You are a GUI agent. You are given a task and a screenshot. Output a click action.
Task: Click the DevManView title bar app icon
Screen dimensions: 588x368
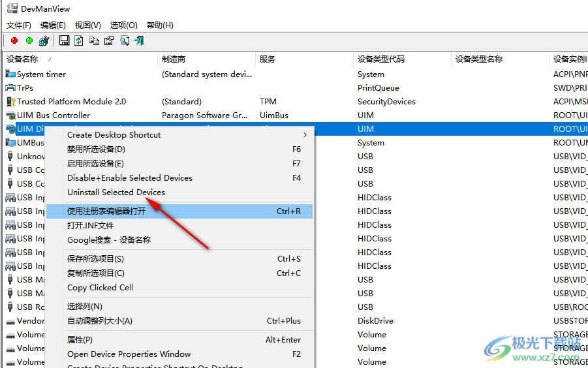pos(12,8)
